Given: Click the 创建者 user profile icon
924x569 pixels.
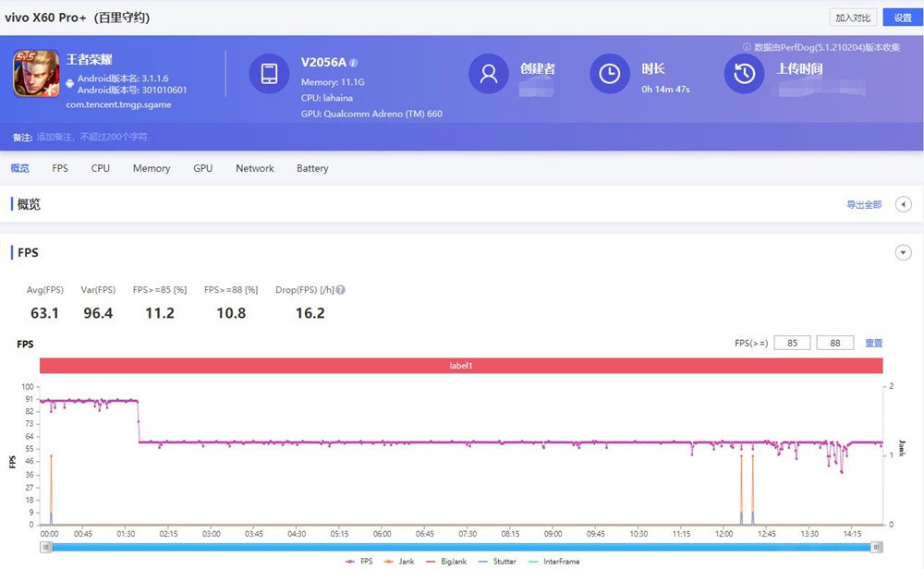Looking at the screenshot, I should pyautogui.click(x=489, y=74).
